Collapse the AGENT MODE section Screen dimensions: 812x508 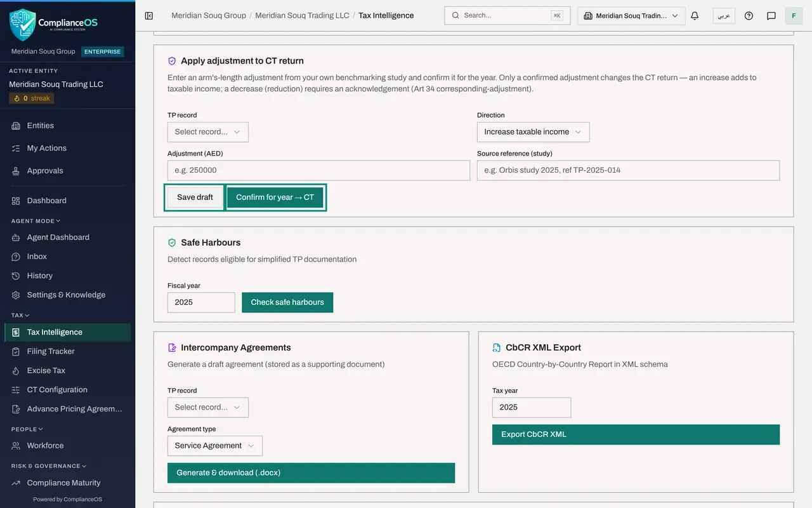(36, 221)
